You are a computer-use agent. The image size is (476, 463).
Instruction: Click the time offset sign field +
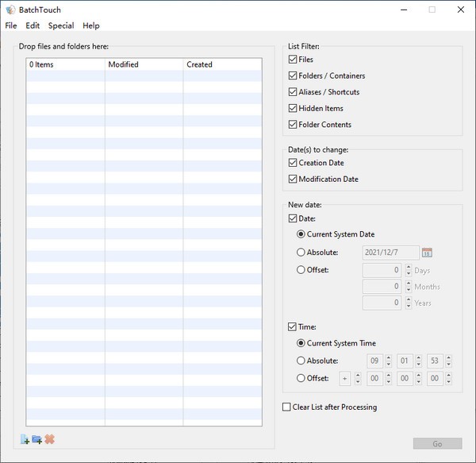tap(345, 379)
